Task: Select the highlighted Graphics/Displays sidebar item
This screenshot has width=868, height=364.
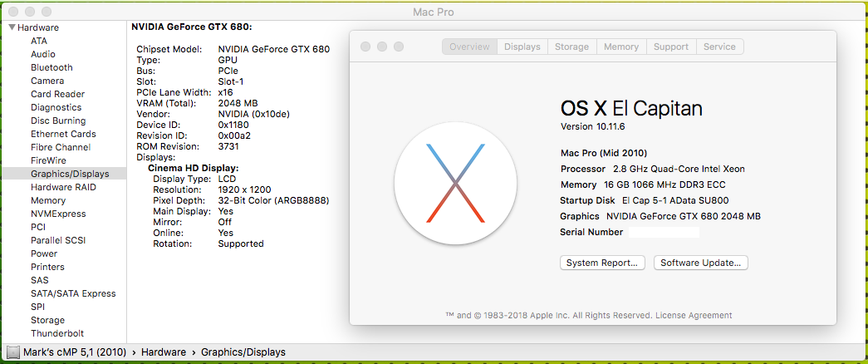Action: tap(63, 174)
